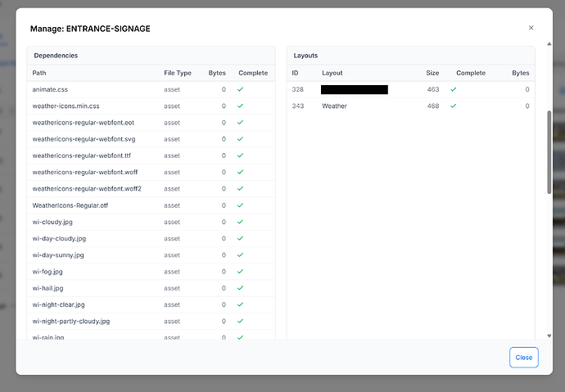Click the scroll up arrow of the dialog scrollbar
The width and height of the screenshot is (565, 392).
click(549, 44)
